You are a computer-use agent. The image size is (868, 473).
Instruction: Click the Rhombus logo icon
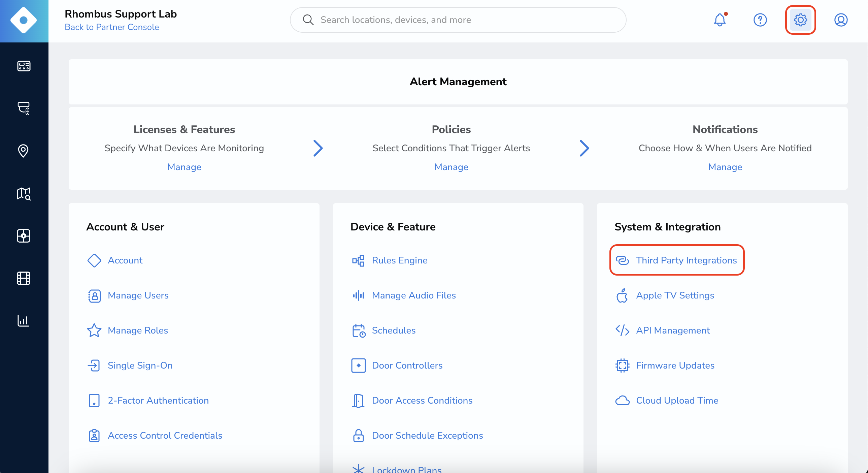pyautogui.click(x=24, y=21)
